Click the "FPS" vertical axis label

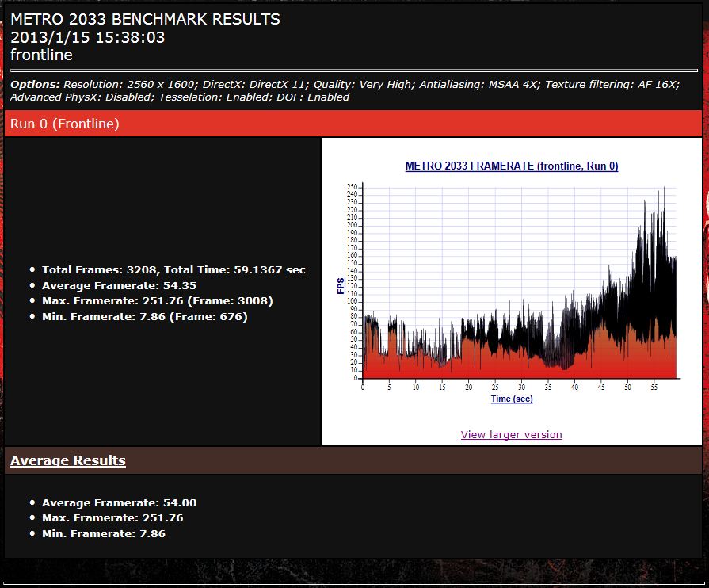point(341,286)
